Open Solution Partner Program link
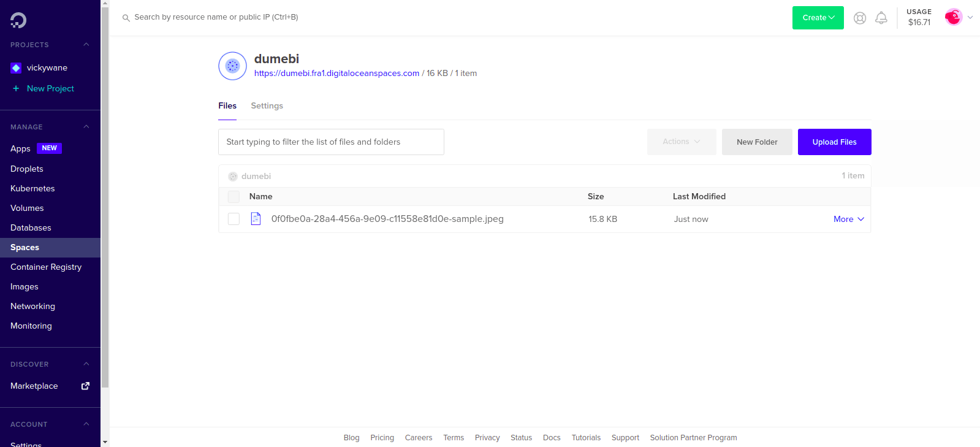This screenshot has width=980, height=447. [693, 438]
